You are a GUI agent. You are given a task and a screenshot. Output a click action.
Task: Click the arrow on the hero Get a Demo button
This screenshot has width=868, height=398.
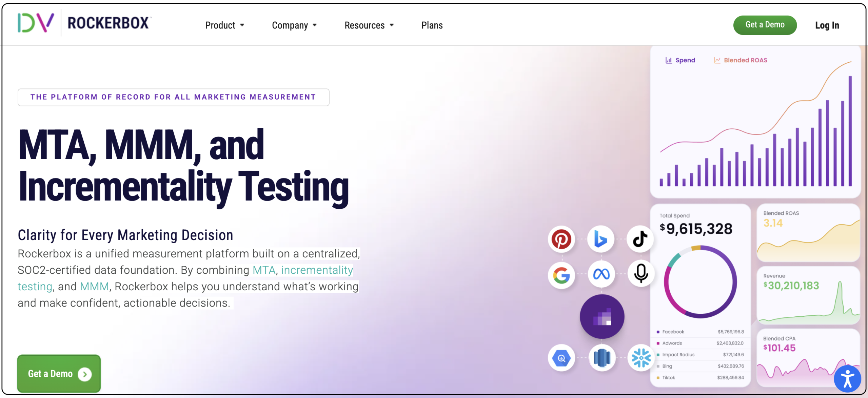click(x=85, y=374)
